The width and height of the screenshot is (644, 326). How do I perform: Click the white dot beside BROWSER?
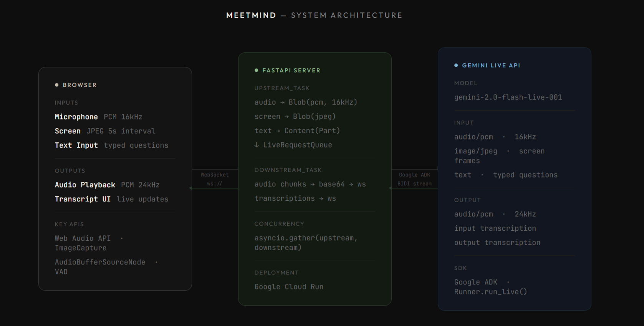click(x=57, y=85)
